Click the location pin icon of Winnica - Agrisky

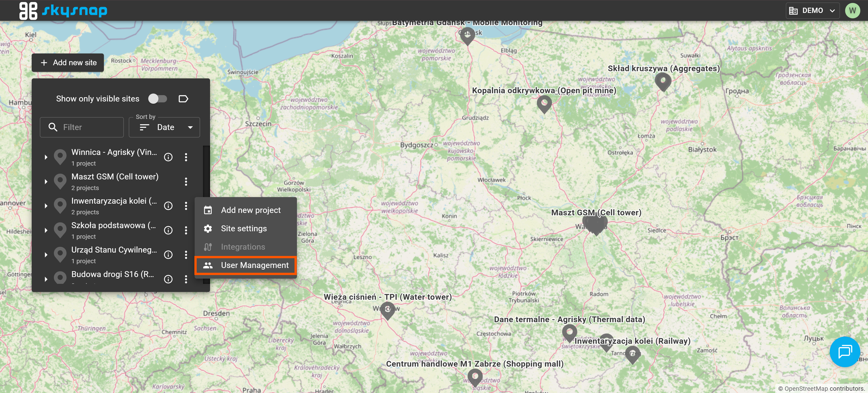point(60,157)
